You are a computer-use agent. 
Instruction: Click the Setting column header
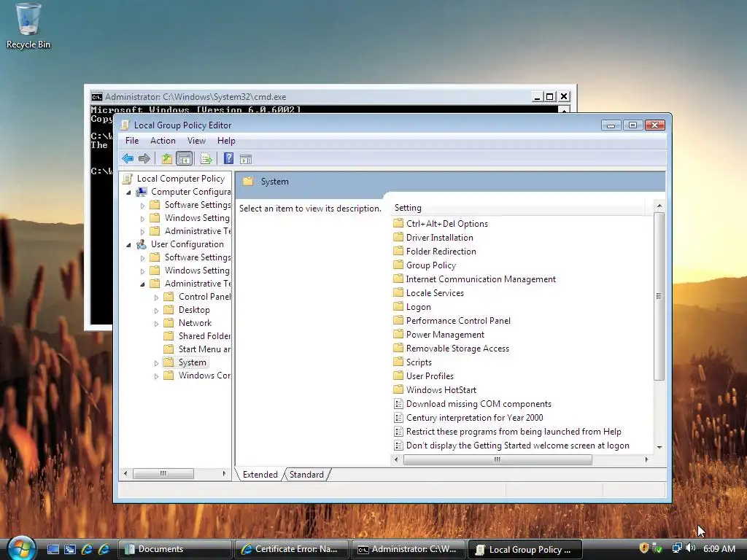[x=519, y=208]
